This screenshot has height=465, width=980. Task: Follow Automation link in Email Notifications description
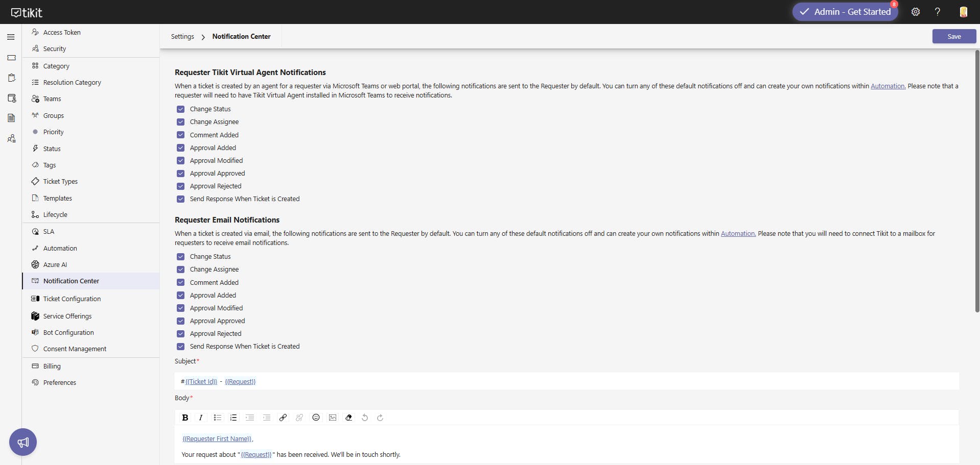(738, 234)
